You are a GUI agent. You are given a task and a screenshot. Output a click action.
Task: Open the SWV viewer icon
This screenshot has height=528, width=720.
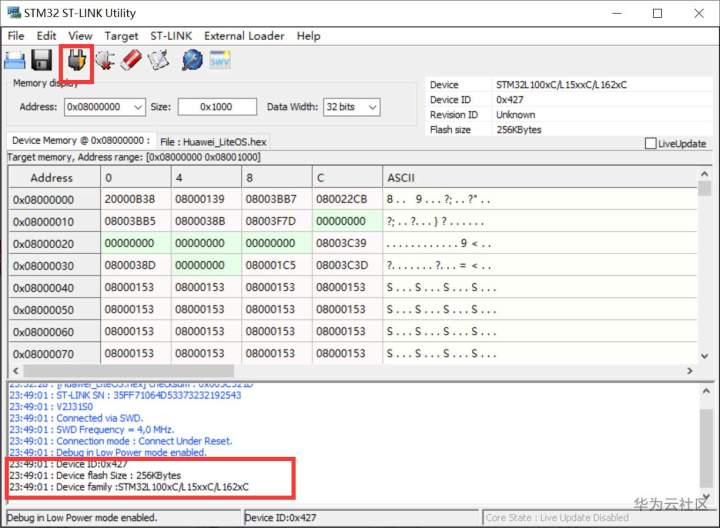point(220,60)
